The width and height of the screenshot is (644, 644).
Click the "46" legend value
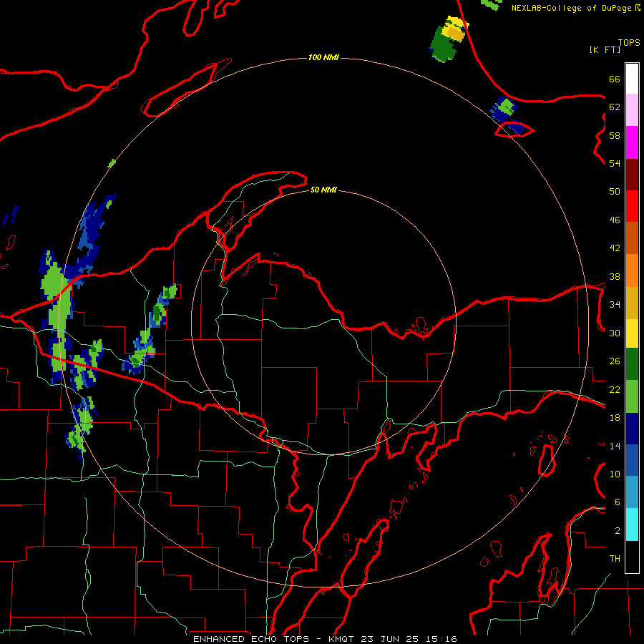615,220
